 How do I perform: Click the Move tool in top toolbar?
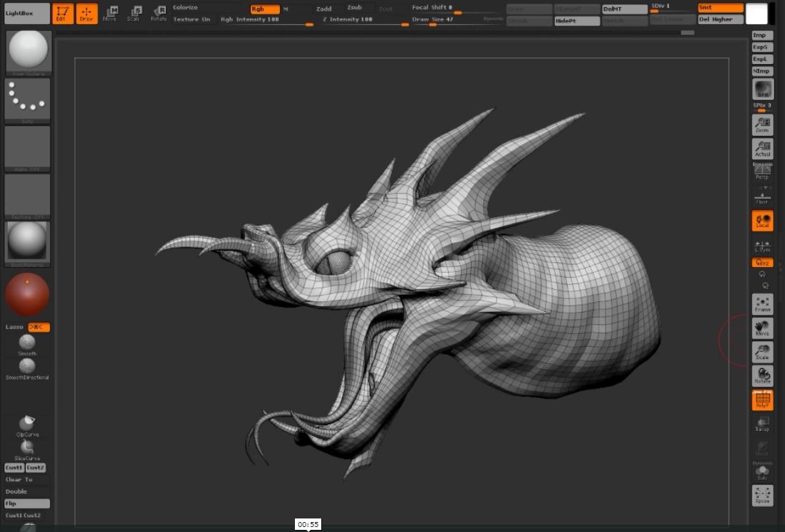pos(110,14)
